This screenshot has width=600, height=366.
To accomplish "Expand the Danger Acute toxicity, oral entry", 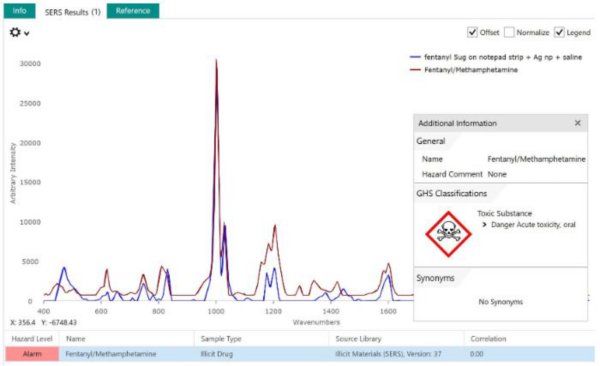I will tap(484, 224).
